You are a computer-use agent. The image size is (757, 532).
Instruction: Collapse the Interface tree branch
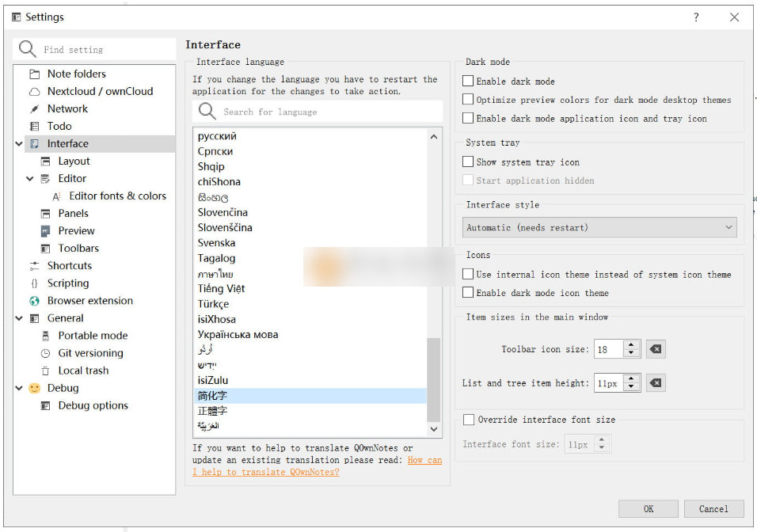[x=19, y=144]
